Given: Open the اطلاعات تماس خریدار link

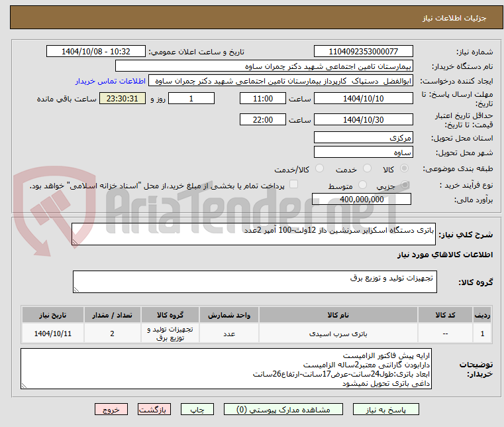Looking at the screenshot, I should (111, 81).
